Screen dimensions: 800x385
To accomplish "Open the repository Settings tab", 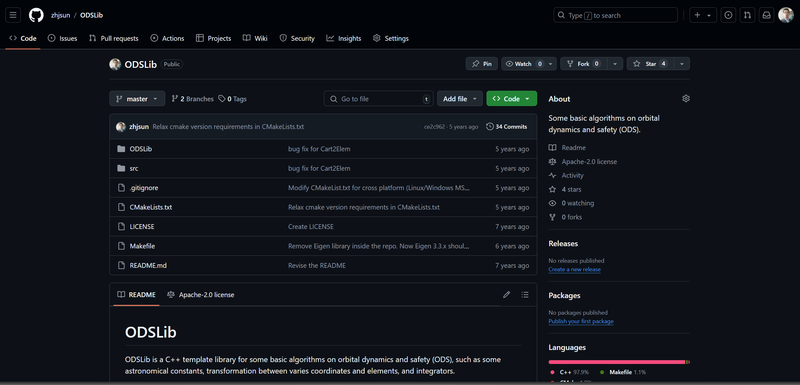I will pos(391,38).
